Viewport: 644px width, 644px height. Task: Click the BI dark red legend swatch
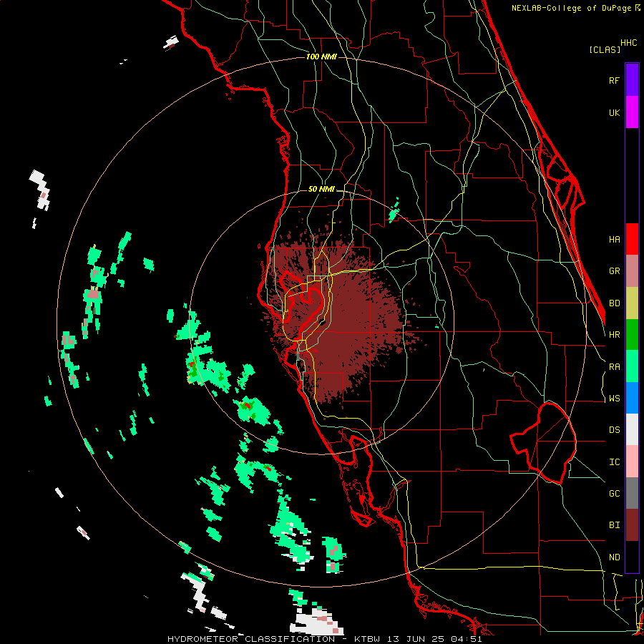point(632,525)
